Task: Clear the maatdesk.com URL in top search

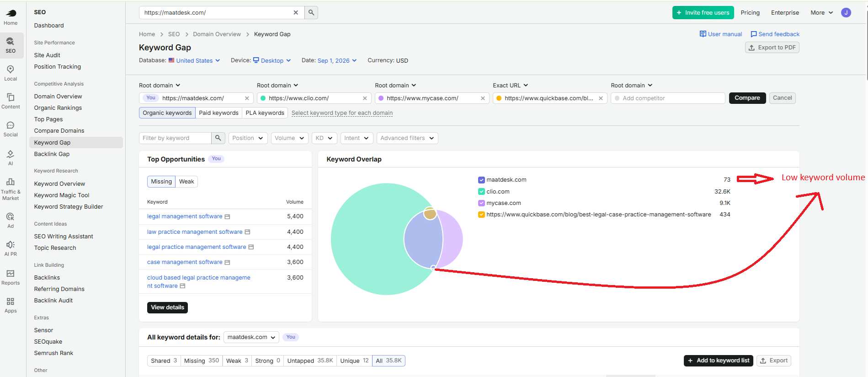Action: pos(296,13)
